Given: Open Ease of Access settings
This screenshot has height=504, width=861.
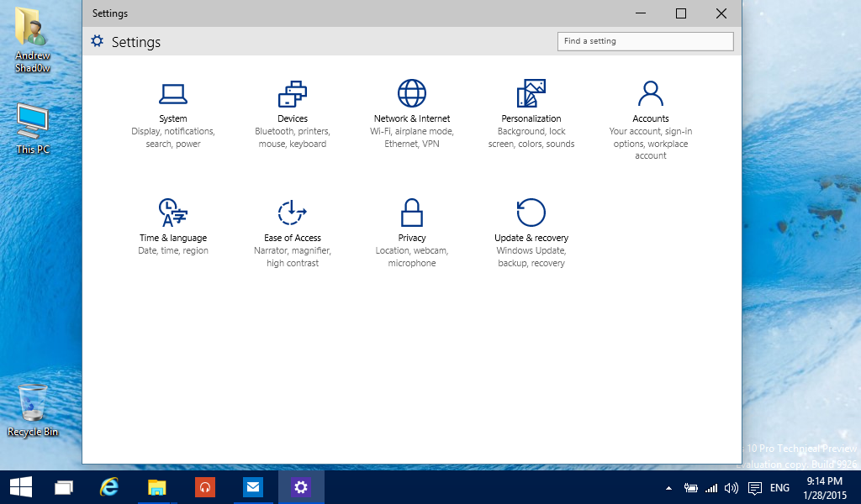Looking at the screenshot, I should pyautogui.click(x=292, y=233).
